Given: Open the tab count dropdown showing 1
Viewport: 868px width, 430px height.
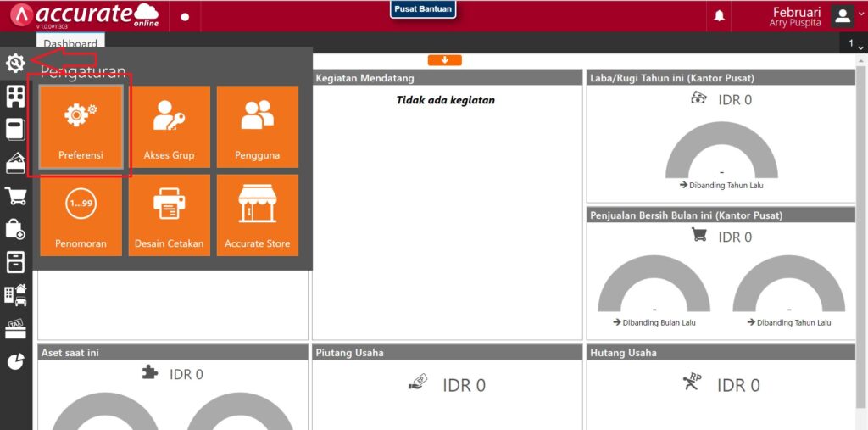Looking at the screenshot, I should [854, 44].
